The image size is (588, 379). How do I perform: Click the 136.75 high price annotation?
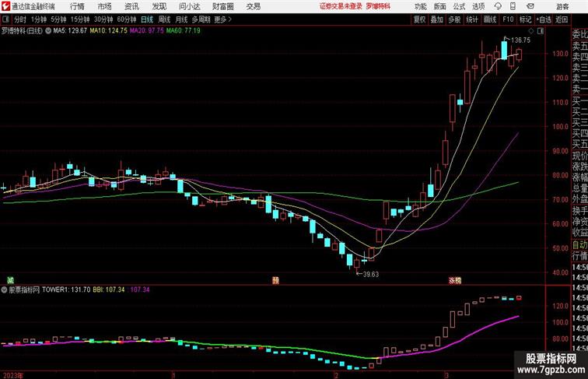[x=520, y=40]
